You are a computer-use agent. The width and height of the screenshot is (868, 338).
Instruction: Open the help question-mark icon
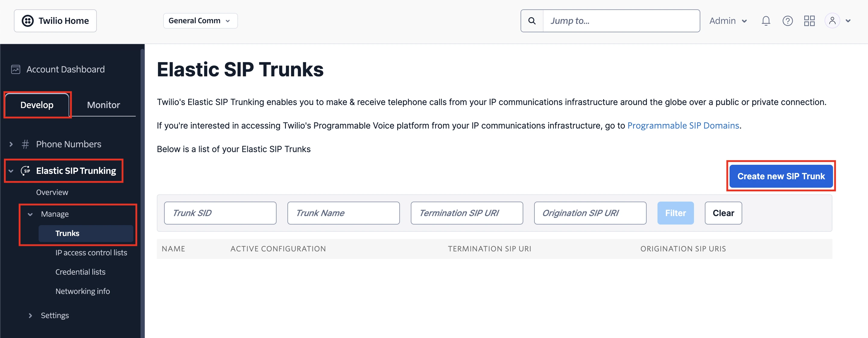pyautogui.click(x=788, y=21)
